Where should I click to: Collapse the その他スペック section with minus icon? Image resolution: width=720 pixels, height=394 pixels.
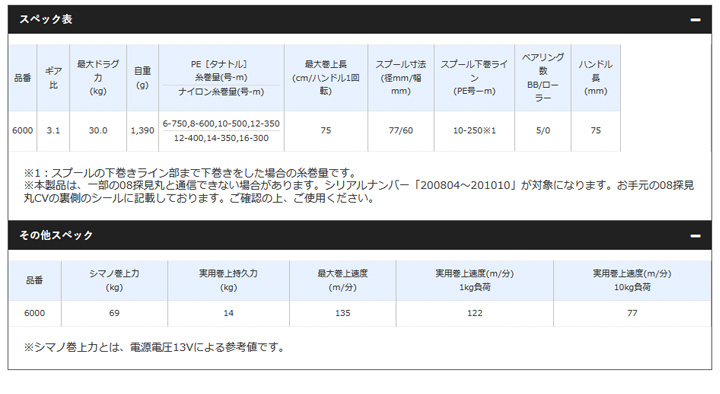(x=695, y=236)
